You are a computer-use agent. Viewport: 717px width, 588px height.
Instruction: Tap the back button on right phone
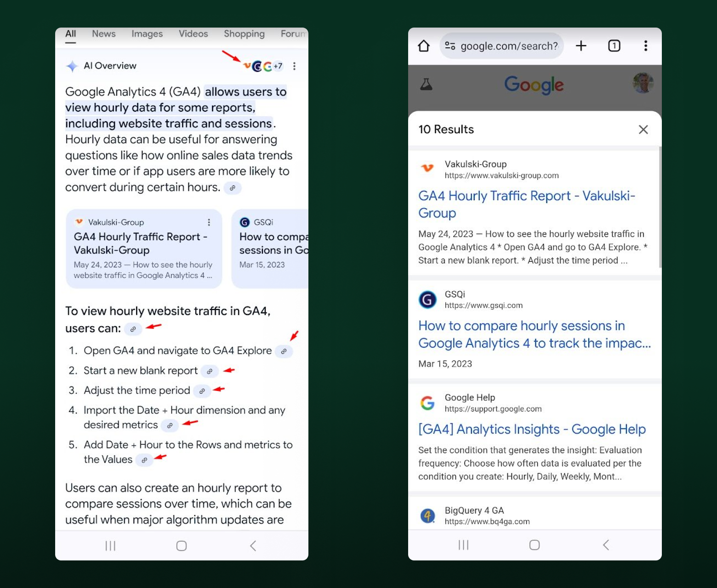pyautogui.click(x=606, y=545)
